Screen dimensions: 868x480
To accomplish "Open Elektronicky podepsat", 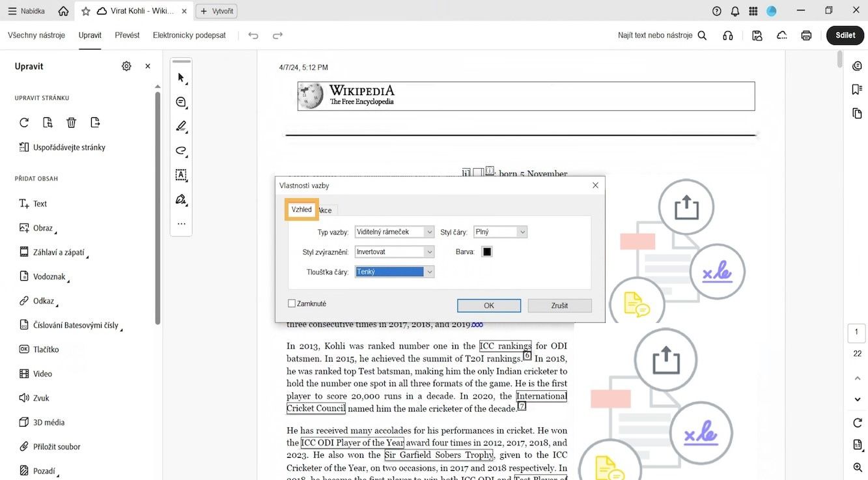I will (189, 35).
